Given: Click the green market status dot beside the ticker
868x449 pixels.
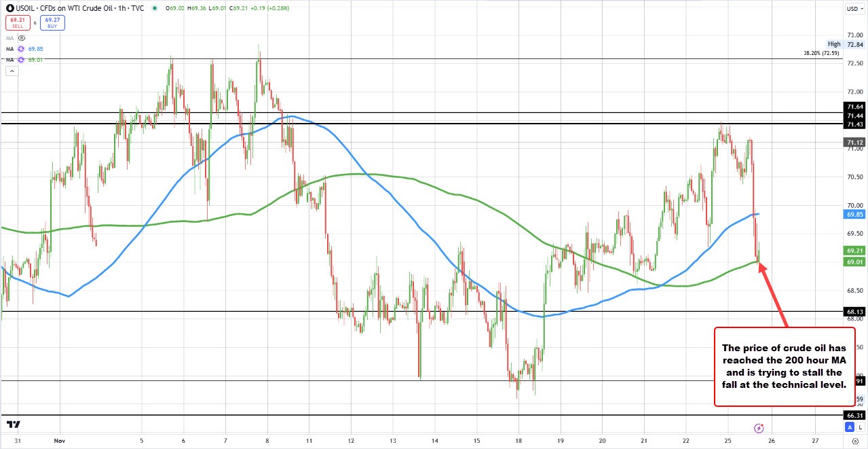Looking at the screenshot, I should pos(155,8).
